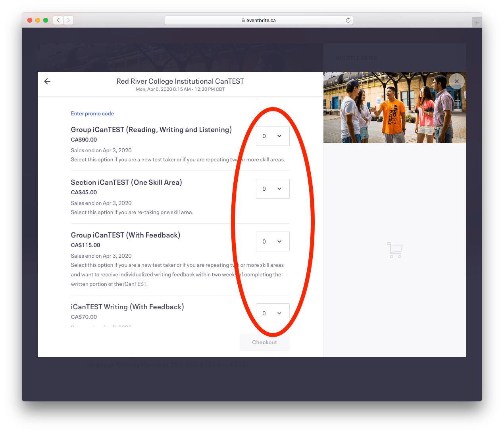Image resolution: width=504 pixels, height=433 pixels.
Task: Click the Enter promo code link
Action: tap(92, 113)
